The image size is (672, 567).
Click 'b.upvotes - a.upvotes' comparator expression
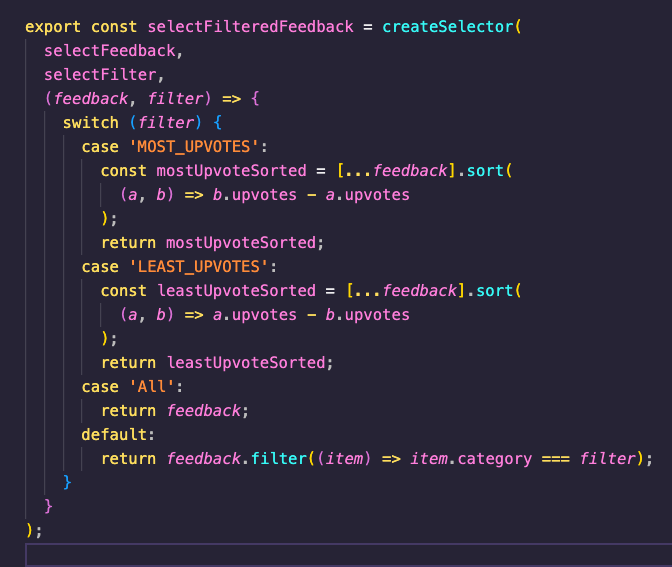coord(311,195)
